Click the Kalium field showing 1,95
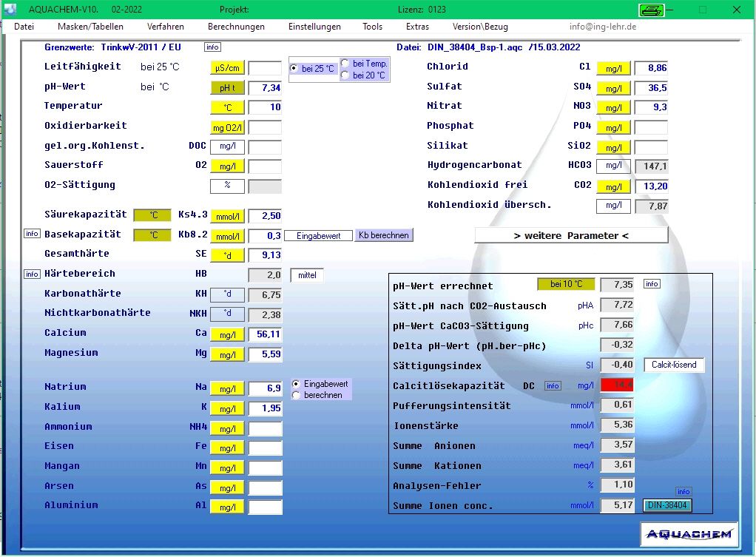This screenshot has height=557, width=756. point(265,408)
